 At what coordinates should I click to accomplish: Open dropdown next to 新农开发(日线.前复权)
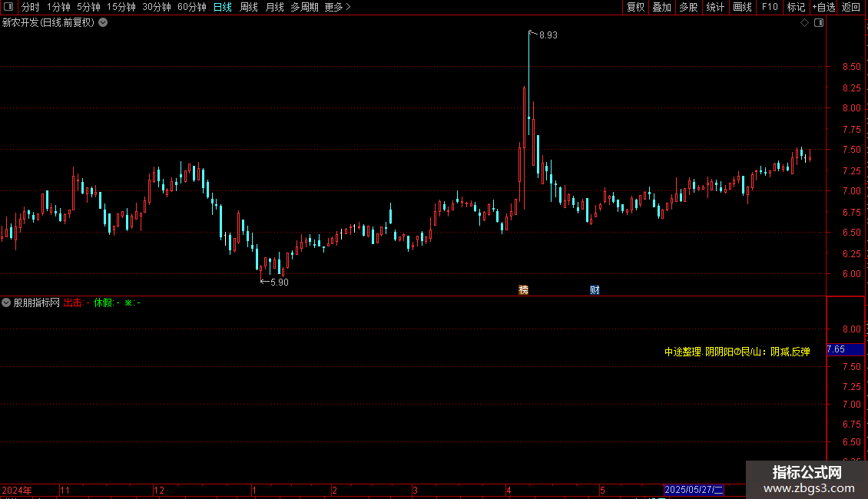point(103,23)
